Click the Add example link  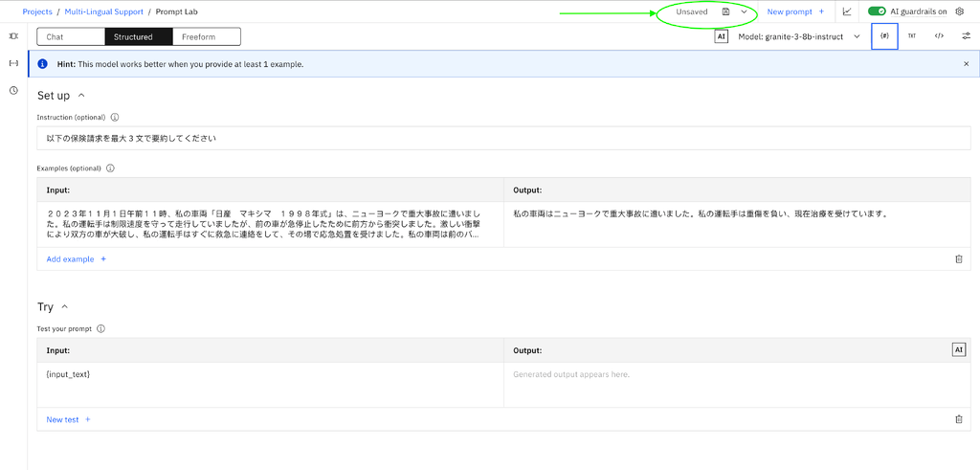tap(77, 258)
